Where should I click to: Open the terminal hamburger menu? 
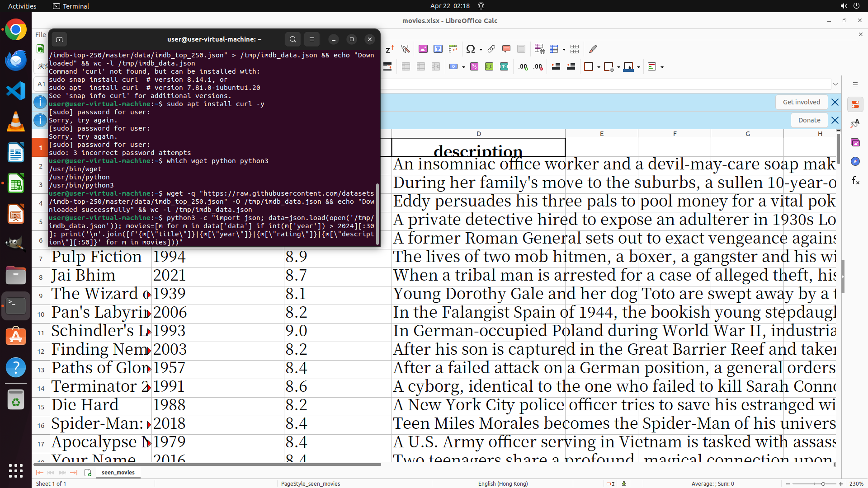(312, 39)
